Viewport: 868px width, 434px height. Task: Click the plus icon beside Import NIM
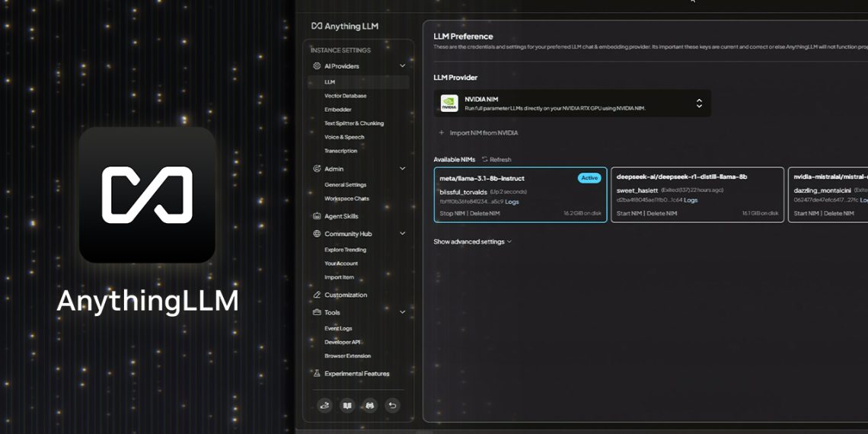[x=441, y=132]
